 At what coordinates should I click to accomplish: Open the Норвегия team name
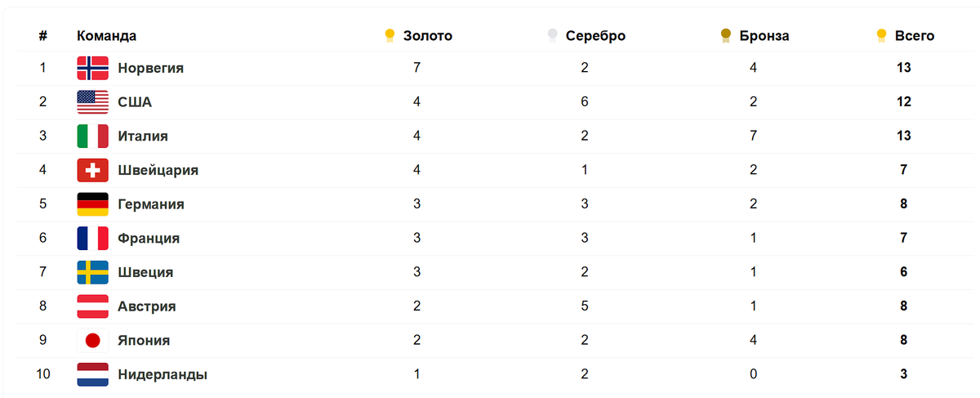click(x=151, y=68)
